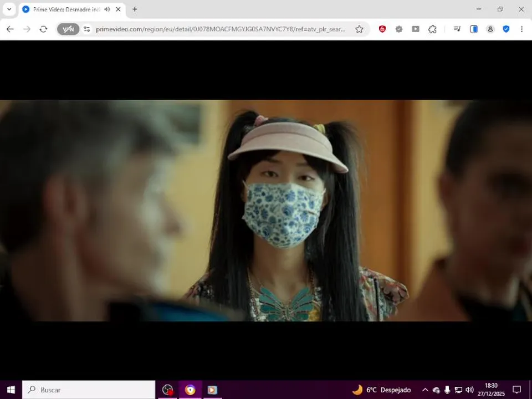The image size is (532, 399).
Task: Expand hidden system tray icons chevron
Action: pyautogui.click(x=425, y=390)
